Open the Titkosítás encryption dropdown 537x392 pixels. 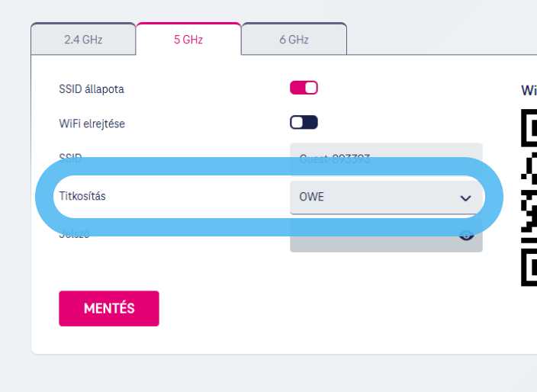385,198
